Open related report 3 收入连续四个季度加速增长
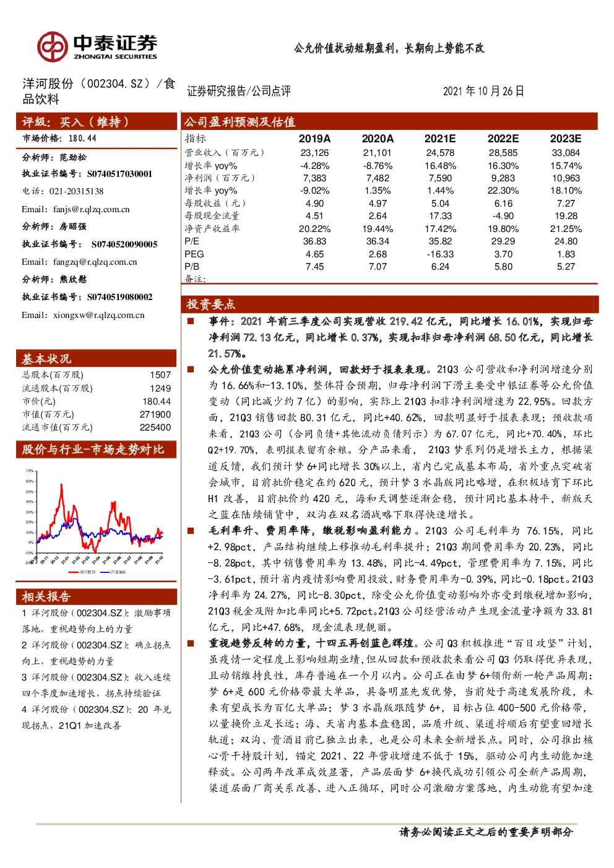 [96, 685]
